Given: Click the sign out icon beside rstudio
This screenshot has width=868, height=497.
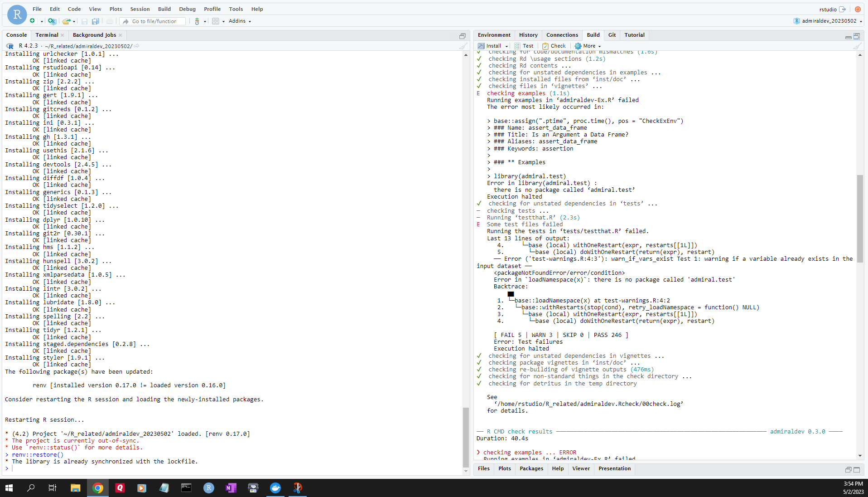Looking at the screenshot, I should [x=843, y=9].
